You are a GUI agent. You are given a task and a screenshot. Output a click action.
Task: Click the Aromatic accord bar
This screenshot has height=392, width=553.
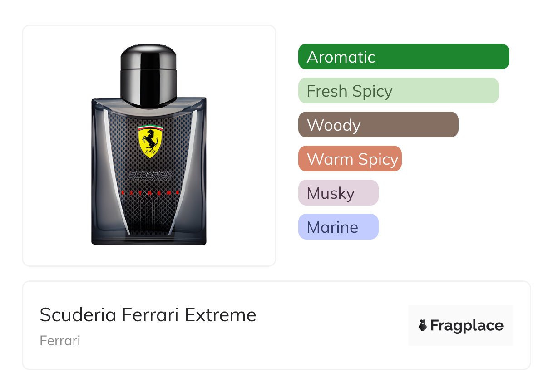tap(404, 57)
